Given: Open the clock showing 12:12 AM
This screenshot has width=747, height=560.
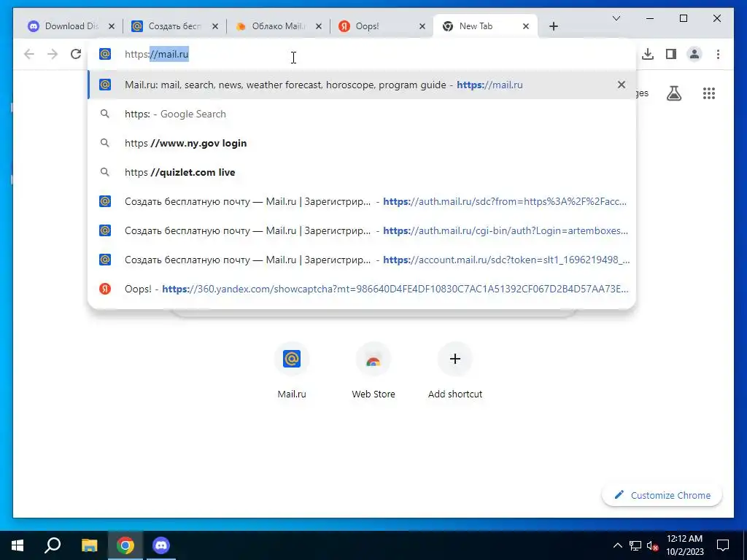Looking at the screenshot, I should point(684,545).
